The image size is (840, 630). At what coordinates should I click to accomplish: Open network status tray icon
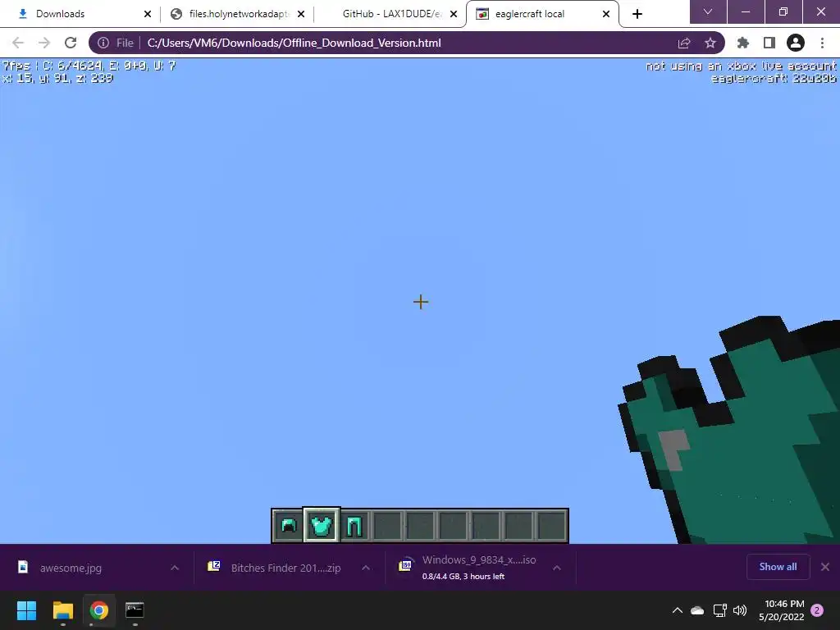point(719,610)
